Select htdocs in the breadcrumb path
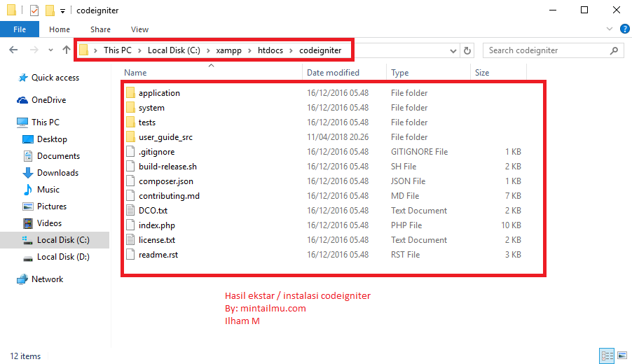 (x=270, y=50)
